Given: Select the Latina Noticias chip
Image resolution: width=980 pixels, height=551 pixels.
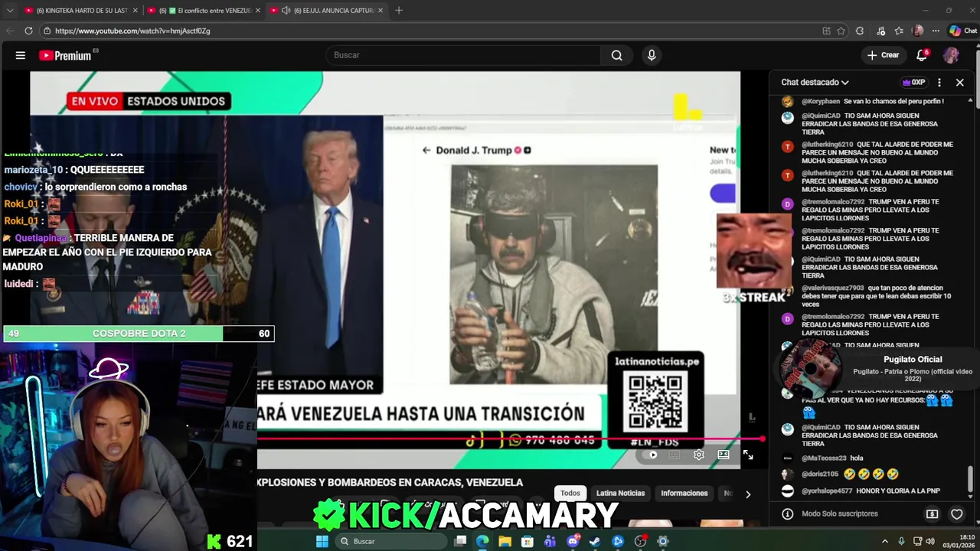Looking at the screenshot, I should [x=620, y=494].
